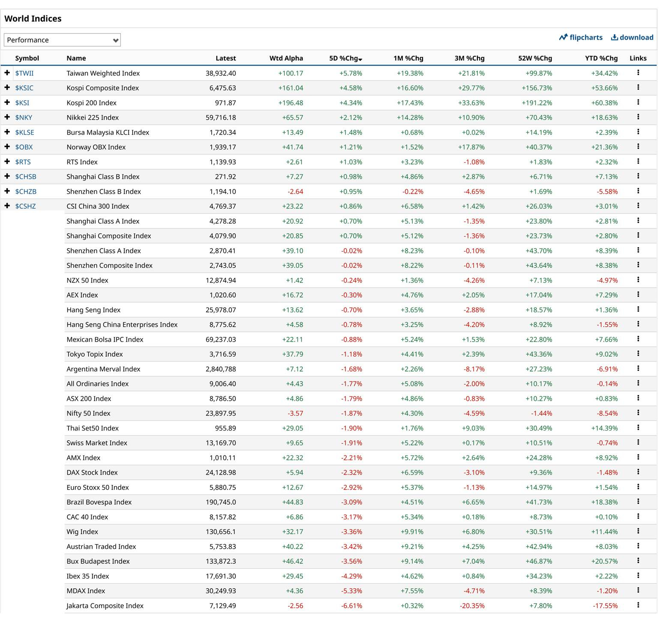Open links menu for CSI China 300
This screenshot has width=672, height=617.
638,206
